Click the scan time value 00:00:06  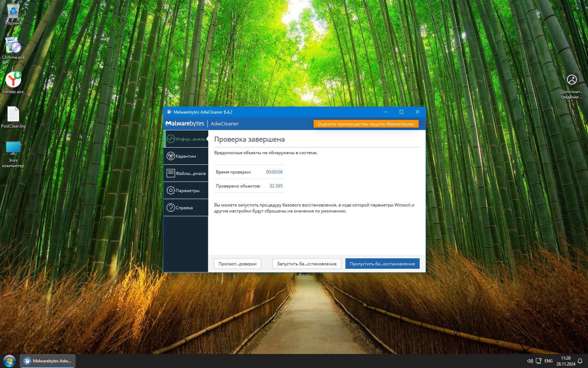tap(274, 172)
